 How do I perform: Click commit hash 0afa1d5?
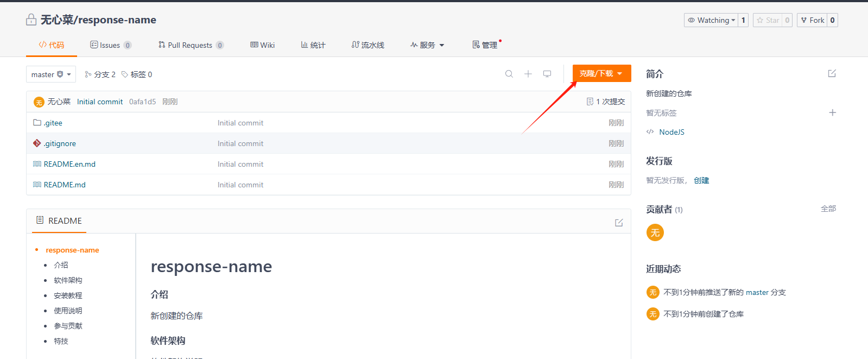pos(142,102)
